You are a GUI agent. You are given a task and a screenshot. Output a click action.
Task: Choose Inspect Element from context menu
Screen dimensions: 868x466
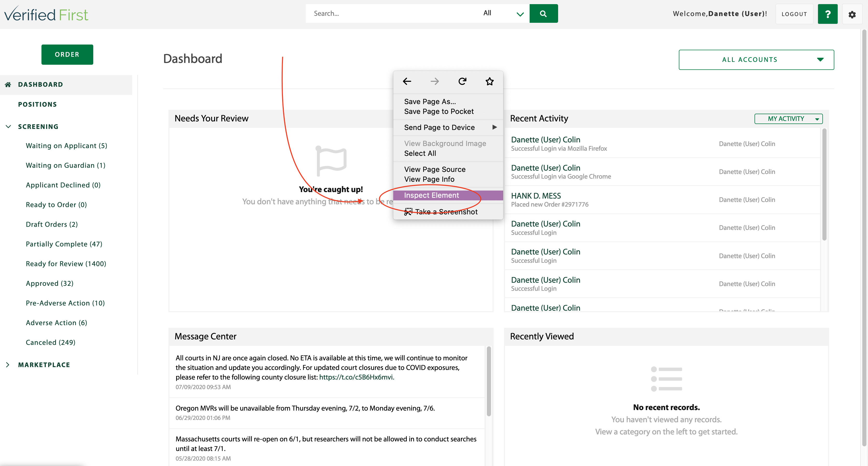pyautogui.click(x=431, y=195)
